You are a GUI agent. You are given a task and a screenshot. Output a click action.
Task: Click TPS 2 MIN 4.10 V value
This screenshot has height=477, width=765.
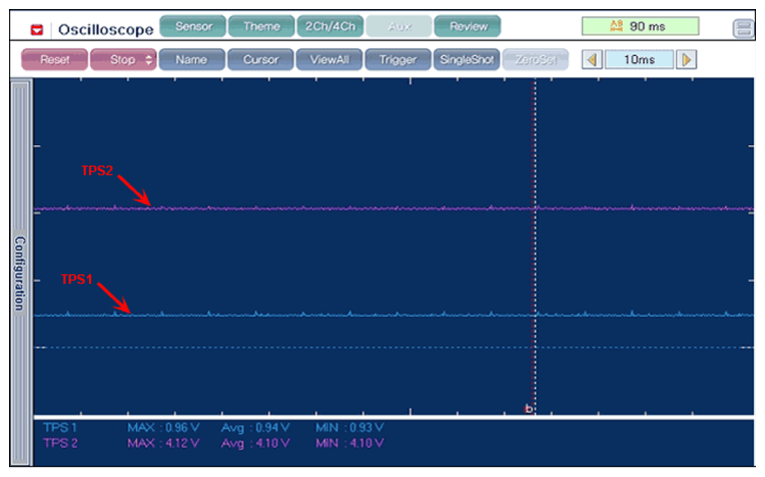click(x=350, y=443)
